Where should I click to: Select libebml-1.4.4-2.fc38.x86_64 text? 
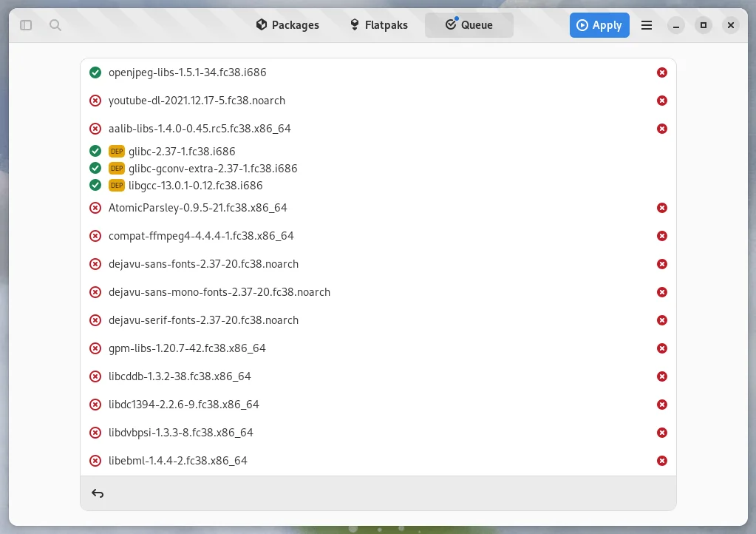point(178,461)
